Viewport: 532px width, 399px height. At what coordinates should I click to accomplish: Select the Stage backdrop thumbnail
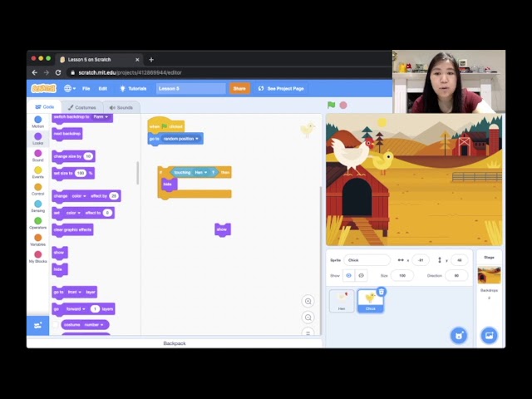tap(489, 275)
